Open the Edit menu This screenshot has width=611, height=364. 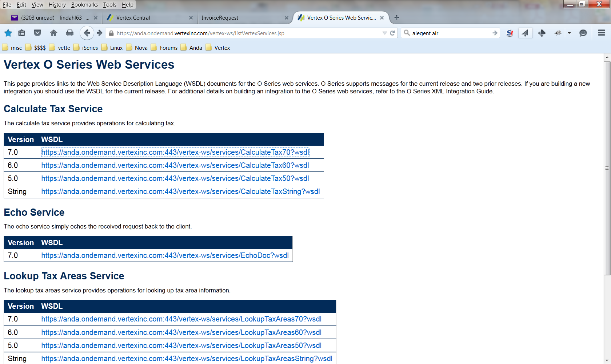coord(21,5)
